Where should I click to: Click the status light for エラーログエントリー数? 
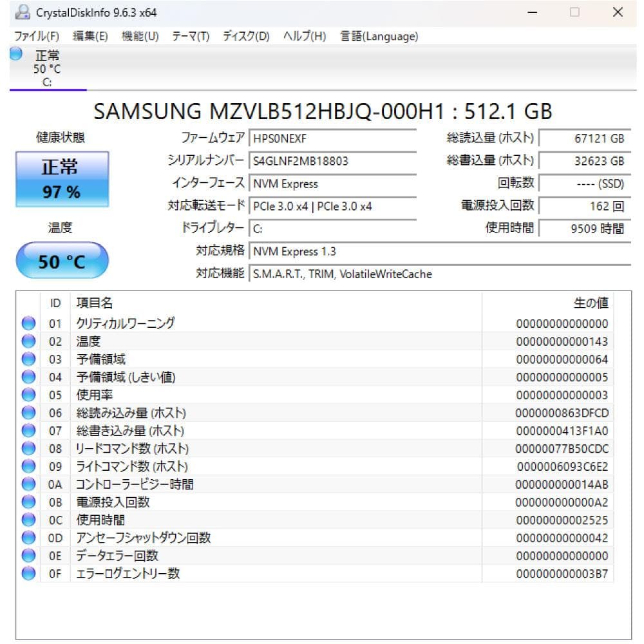click(x=28, y=573)
